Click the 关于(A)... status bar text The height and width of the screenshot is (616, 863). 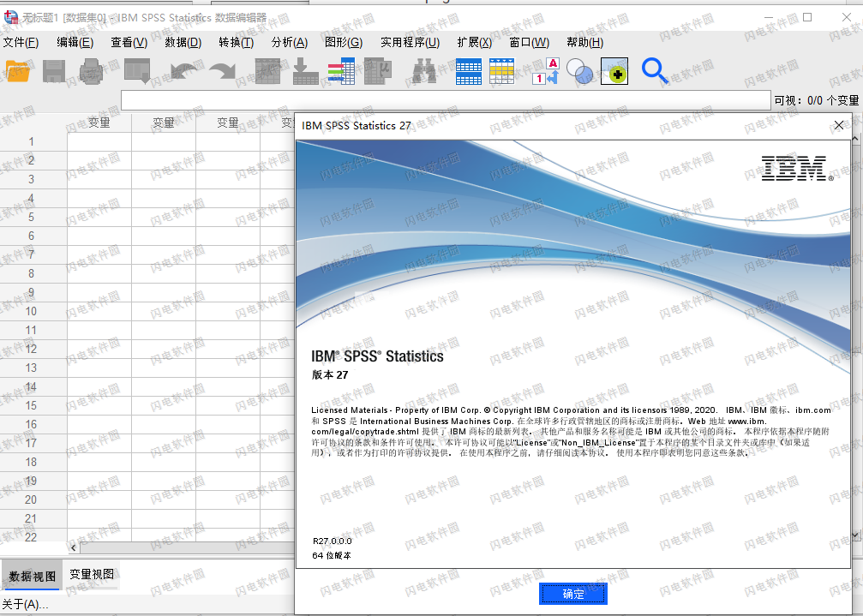coord(25,605)
